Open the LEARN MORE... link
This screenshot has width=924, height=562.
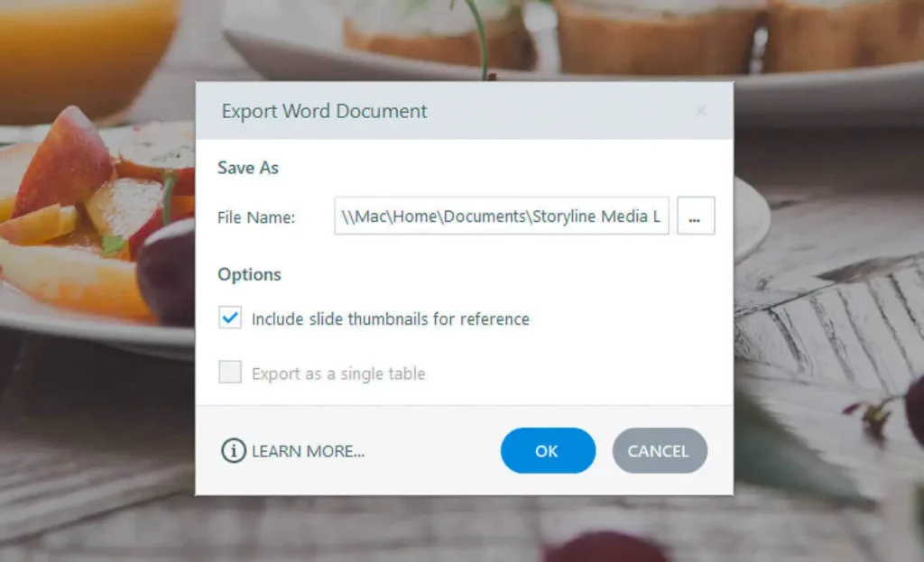point(308,452)
